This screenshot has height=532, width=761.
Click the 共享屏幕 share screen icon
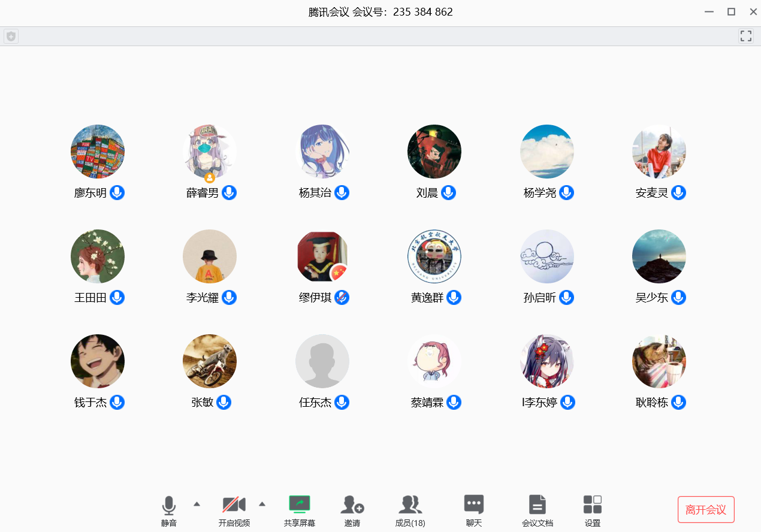tap(299, 504)
